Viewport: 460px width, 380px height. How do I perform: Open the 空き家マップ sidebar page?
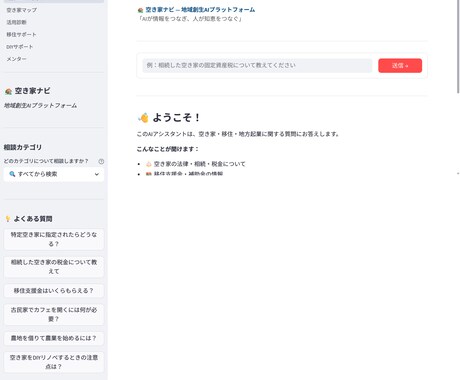[22, 10]
